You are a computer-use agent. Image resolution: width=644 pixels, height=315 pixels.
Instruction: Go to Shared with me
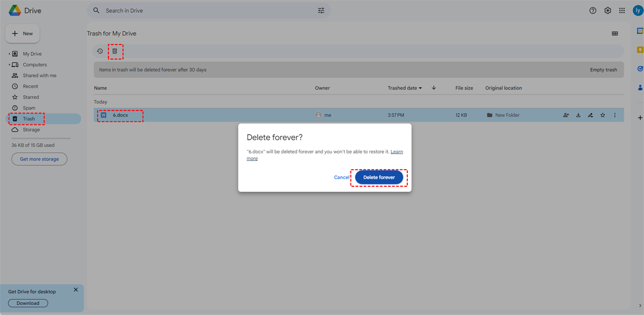point(39,76)
